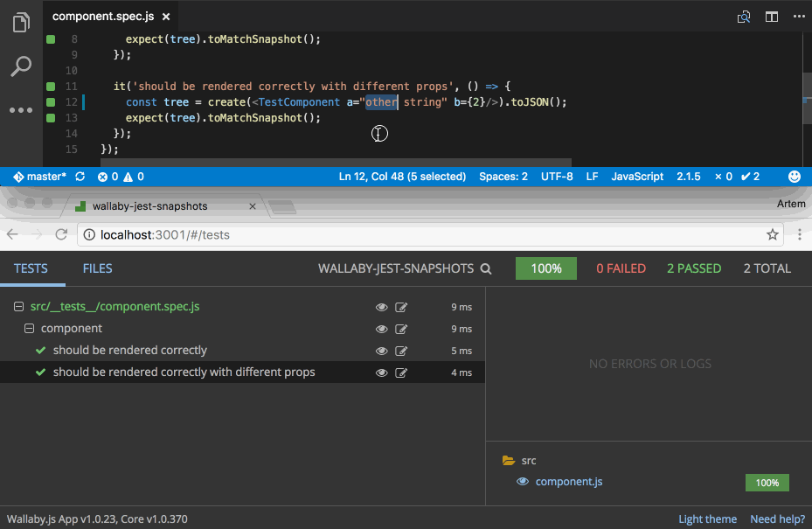Image resolution: width=812 pixels, height=529 pixels.
Task: Click the Need help? link
Action: click(x=777, y=519)
